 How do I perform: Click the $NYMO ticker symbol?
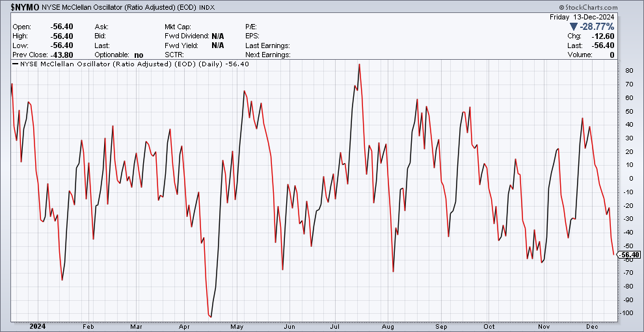(x=24, y=5)
